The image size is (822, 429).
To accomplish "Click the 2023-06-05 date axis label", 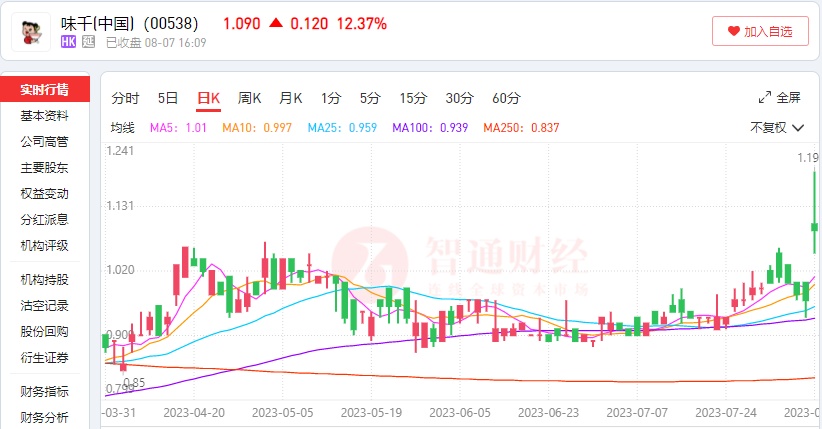I will click(x=460, y=413).
